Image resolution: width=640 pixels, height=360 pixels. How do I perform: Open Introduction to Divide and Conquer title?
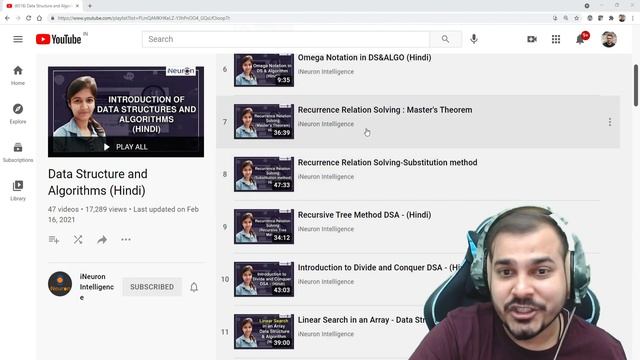[379, 268]
